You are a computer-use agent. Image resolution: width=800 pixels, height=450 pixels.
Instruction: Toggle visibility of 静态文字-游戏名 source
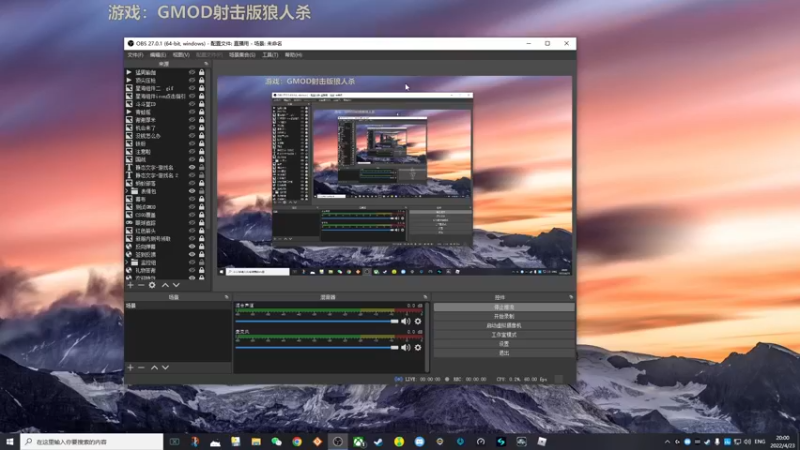[192, 167]
